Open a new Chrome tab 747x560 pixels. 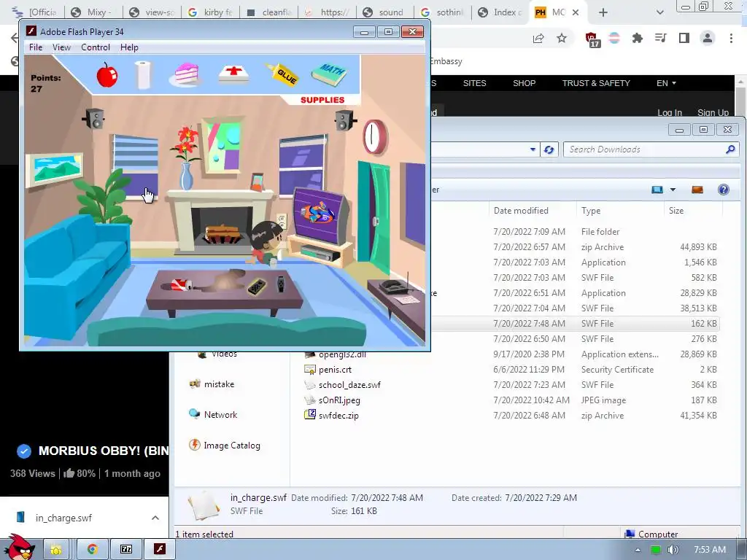tap(603, 12)
